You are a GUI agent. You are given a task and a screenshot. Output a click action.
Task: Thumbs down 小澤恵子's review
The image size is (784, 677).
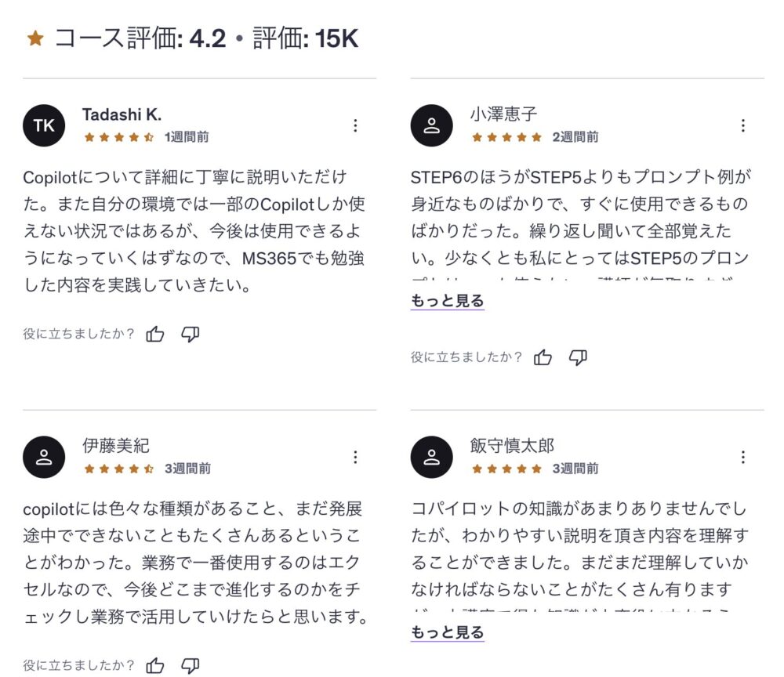click(578, 358)
